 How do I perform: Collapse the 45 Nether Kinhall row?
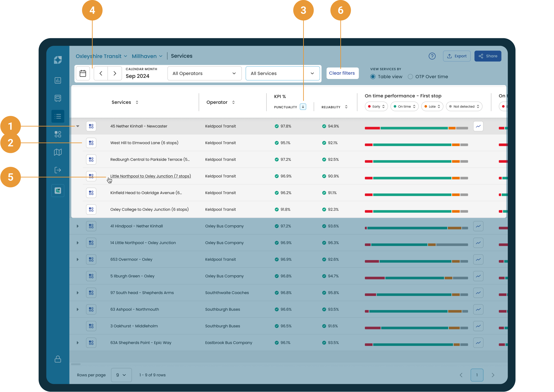click(x=78, y=126)
